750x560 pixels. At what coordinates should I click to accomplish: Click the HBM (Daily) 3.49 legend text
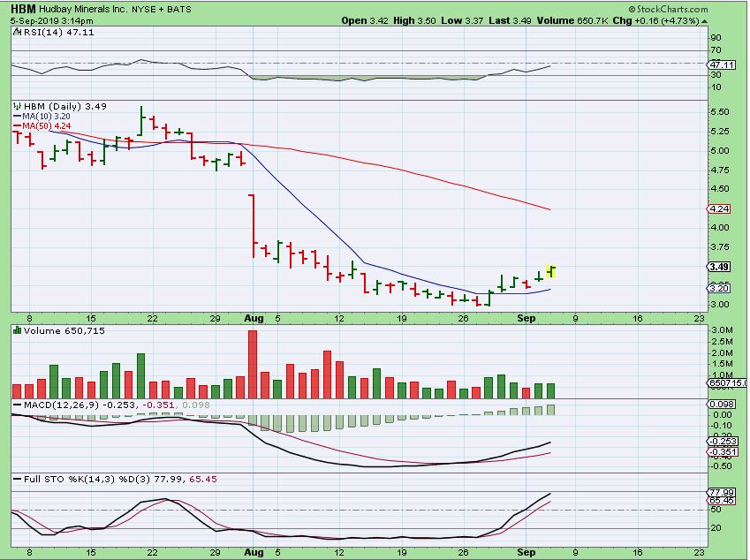point(65,106)
